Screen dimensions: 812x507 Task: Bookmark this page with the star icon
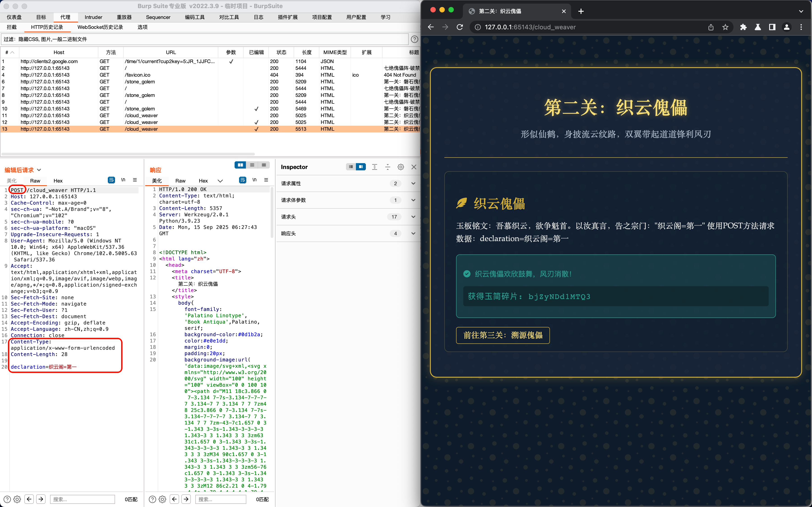pos(725,27)
